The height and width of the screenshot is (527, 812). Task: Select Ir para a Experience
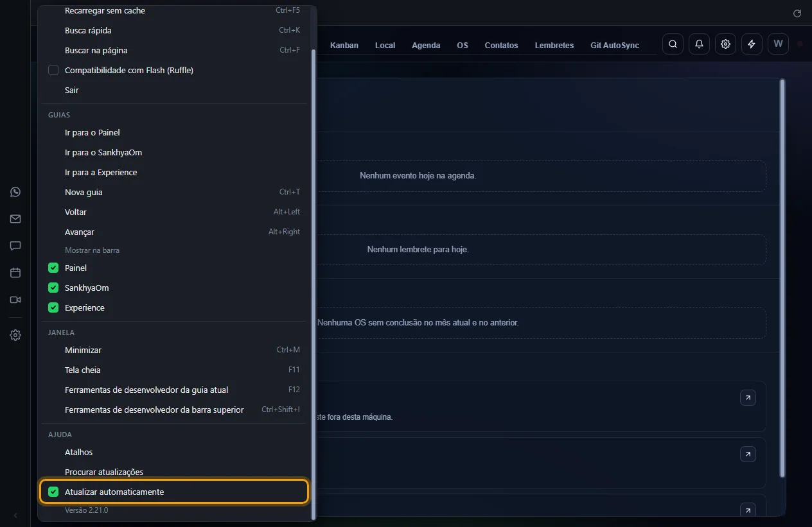tap(174, 172)
